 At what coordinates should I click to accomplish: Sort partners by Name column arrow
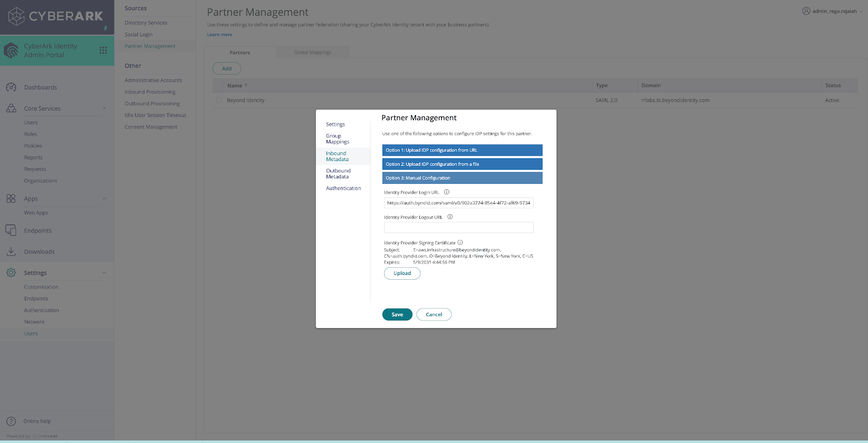click(x=246, y=85)
